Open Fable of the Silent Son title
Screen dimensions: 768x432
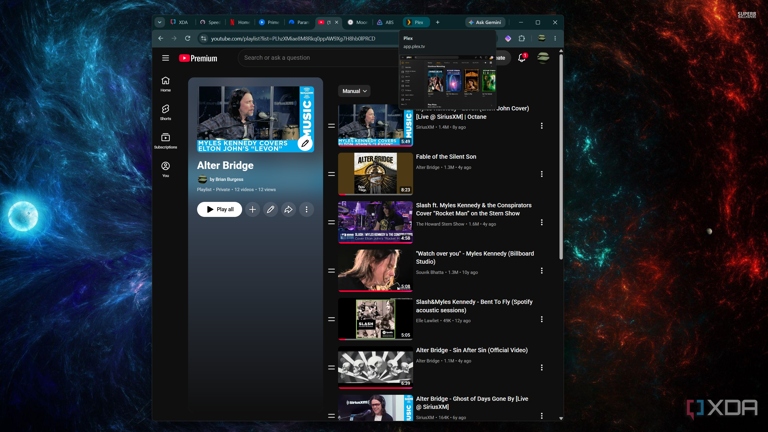[446, 157]
